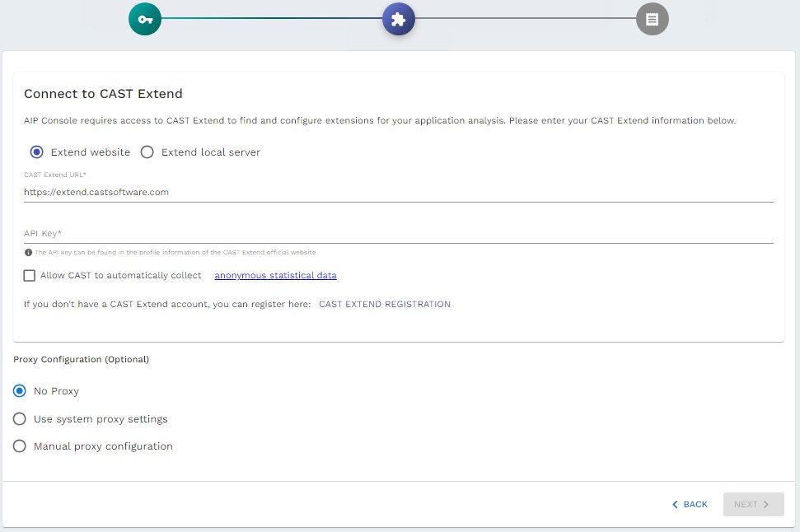Click the left chevron icon inside BACK
Viewport: 800px width, 532px height.
(x=675, y=504)
